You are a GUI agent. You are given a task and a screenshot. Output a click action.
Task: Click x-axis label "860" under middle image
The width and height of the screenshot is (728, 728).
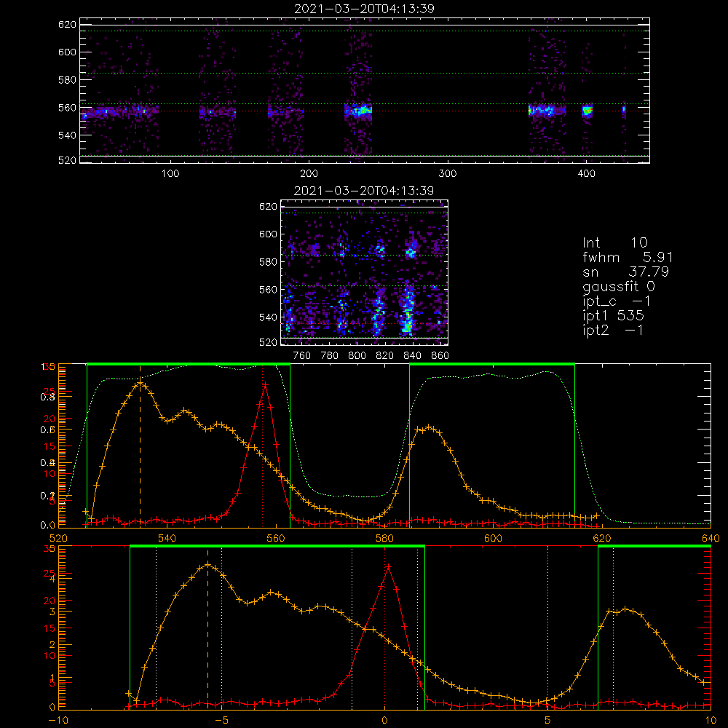(440, 356)
